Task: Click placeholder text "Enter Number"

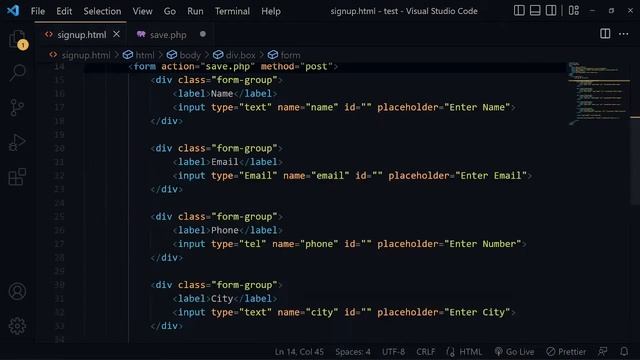Action: pos(482,244)
